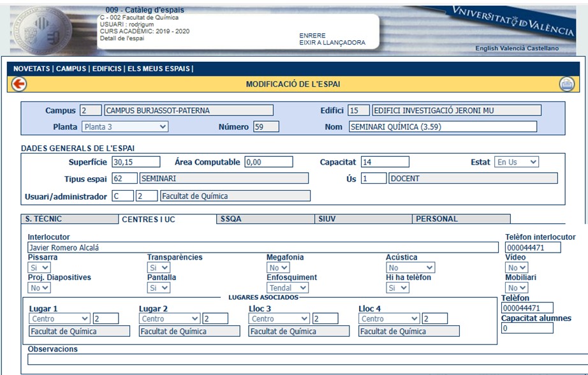The width and height of the screenshot is (588, 375).
Task: Switch to the PERSONAL tab
Action: coord(461,219)
